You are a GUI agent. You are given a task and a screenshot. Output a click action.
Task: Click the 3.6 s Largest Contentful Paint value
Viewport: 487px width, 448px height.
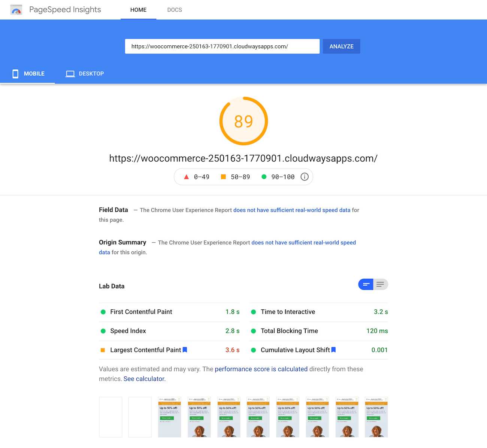[x=232, y=350]
